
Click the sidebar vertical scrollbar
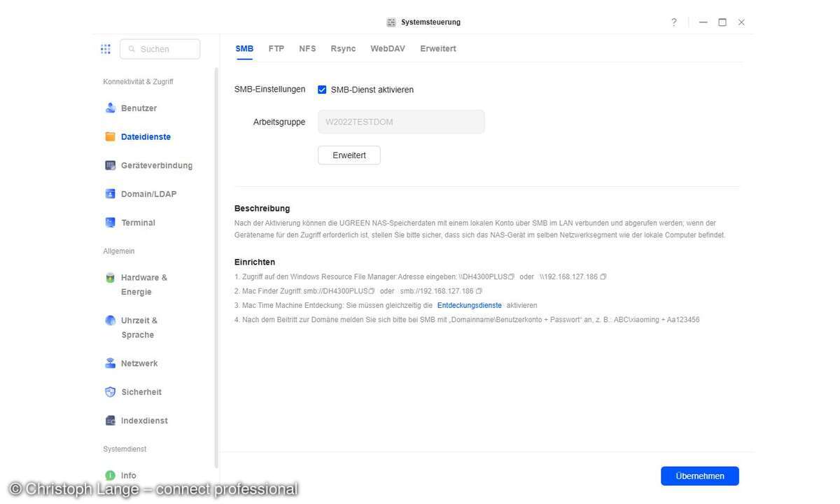(216, 266)
